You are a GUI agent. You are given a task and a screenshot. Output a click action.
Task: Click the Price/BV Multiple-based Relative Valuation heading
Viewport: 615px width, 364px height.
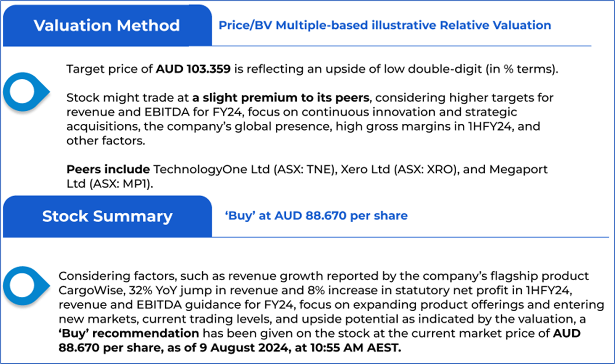pos(385,25)
